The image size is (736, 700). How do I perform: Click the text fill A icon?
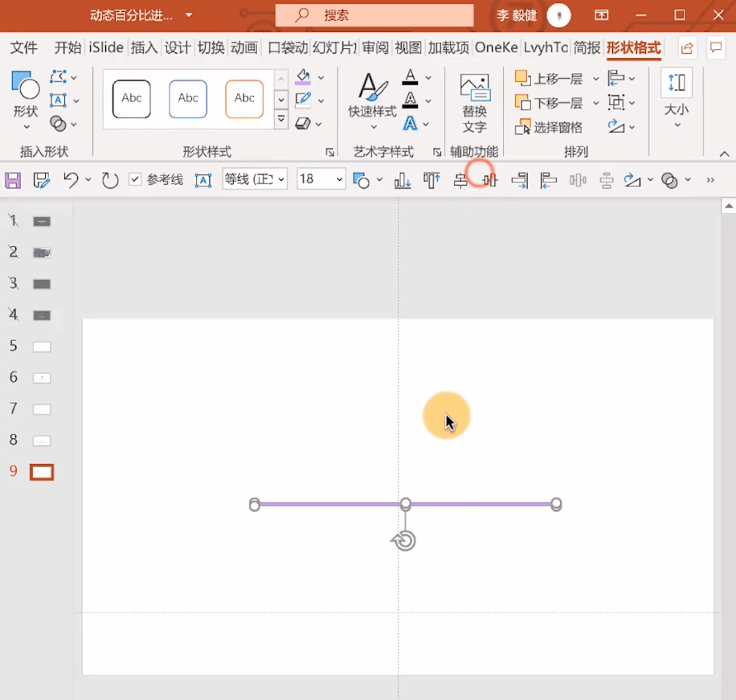coord(410,77)
